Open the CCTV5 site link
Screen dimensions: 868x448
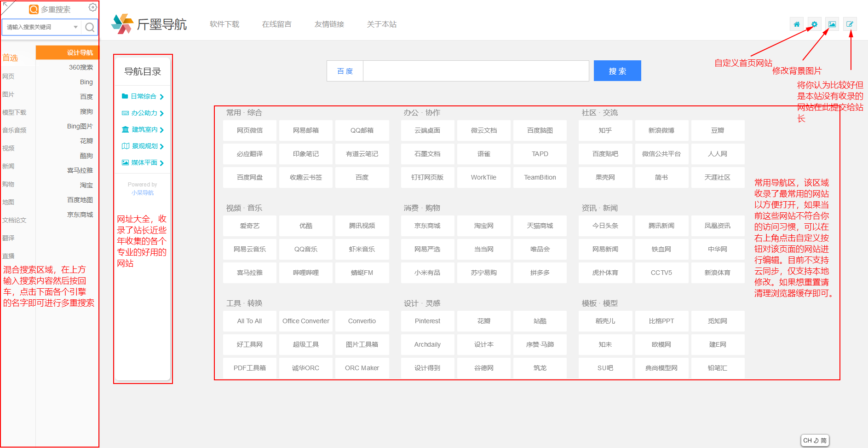(x=661, y=273)
